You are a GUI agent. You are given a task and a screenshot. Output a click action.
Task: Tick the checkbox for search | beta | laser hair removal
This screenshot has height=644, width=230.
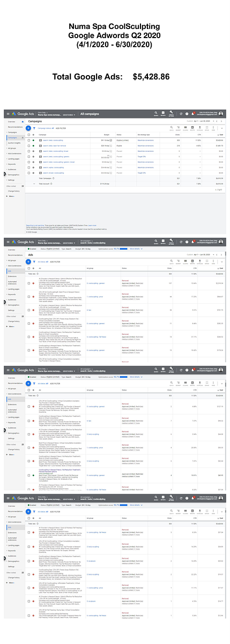click(x=27, y=146)
